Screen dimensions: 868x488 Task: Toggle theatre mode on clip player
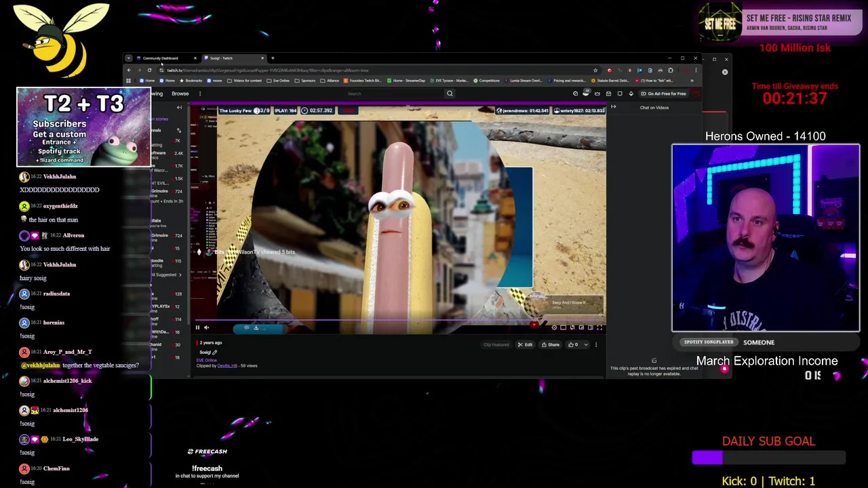pos(591,327)
